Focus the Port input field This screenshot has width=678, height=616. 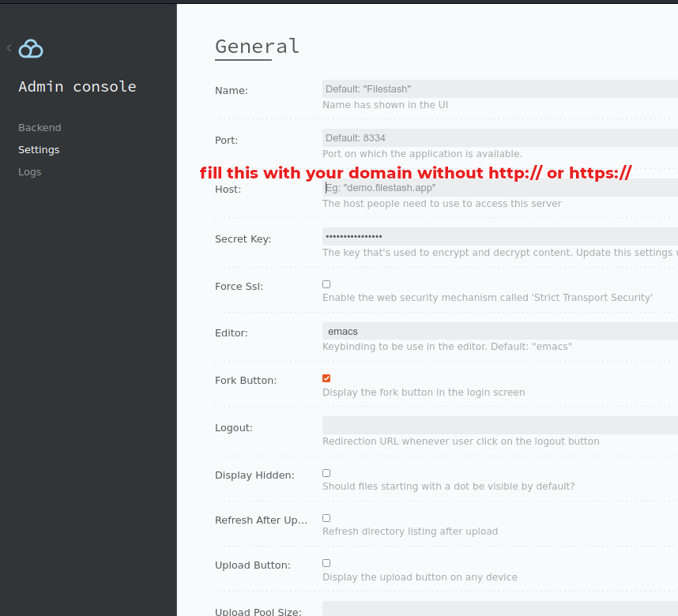(x=499, y=138)
